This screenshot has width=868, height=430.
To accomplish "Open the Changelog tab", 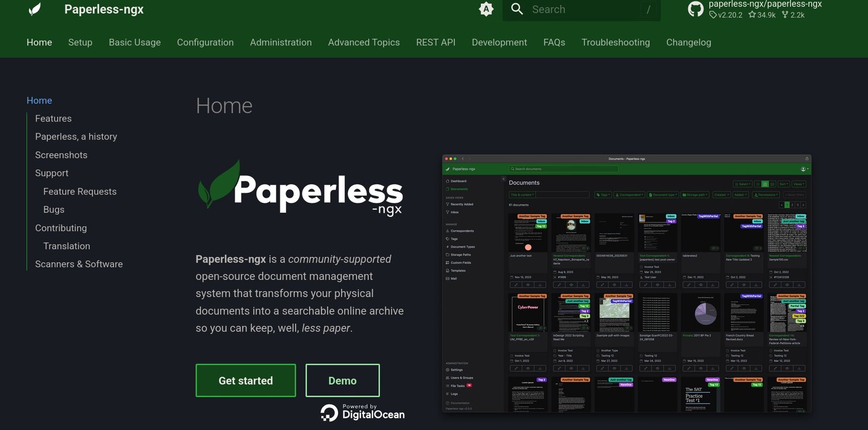I will click(x=688, y=42).
